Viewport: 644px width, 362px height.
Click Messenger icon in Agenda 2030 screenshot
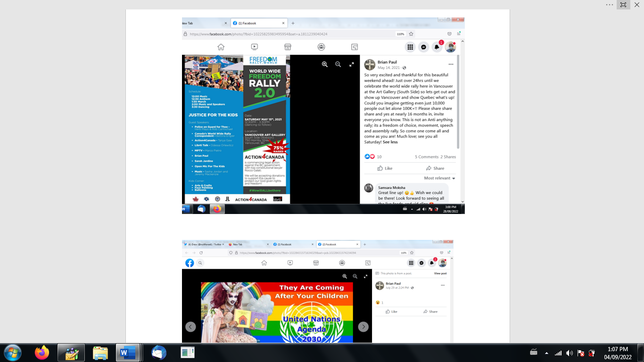tap(422, 263)
